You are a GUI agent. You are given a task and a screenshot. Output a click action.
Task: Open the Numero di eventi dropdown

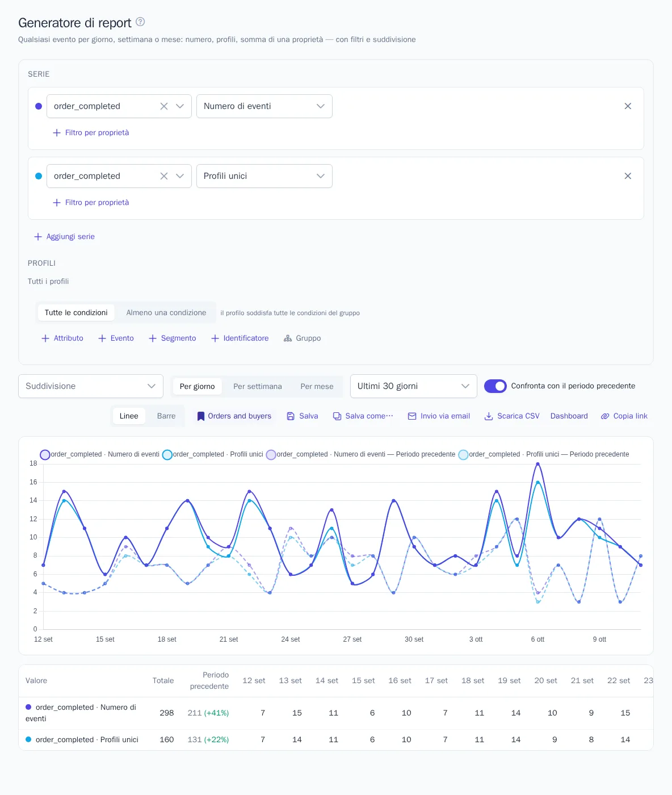264,106
